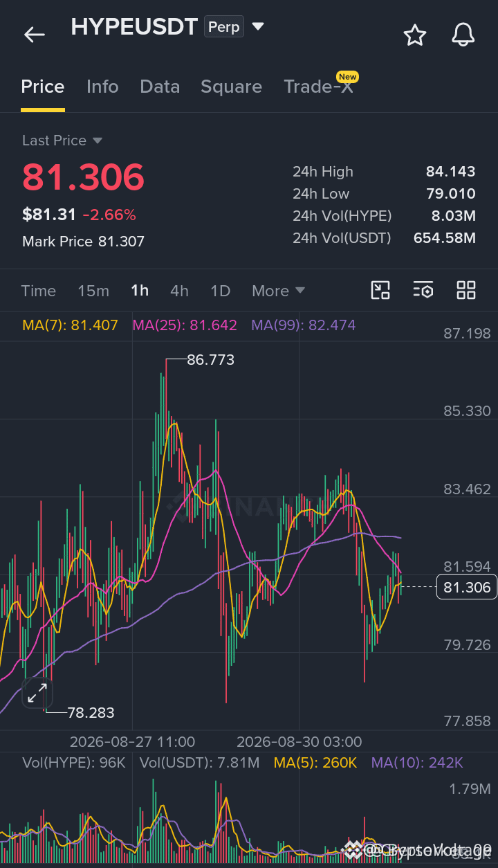Open the trading pair selector dropdown arrow

[x=258, y=27]
